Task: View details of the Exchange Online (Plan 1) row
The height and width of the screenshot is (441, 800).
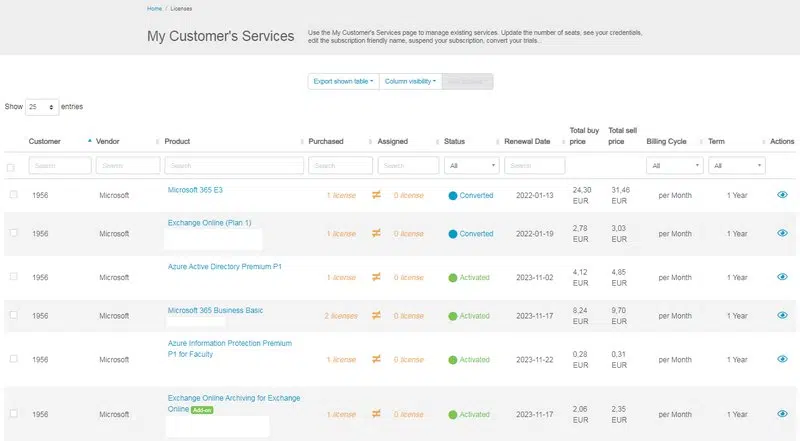Action: click(782, 233)
